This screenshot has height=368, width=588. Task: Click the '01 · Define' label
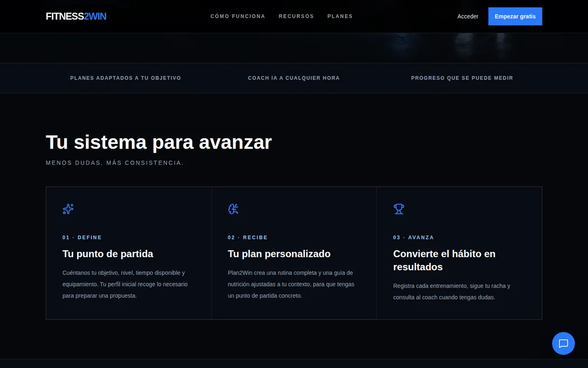point(82,237)
